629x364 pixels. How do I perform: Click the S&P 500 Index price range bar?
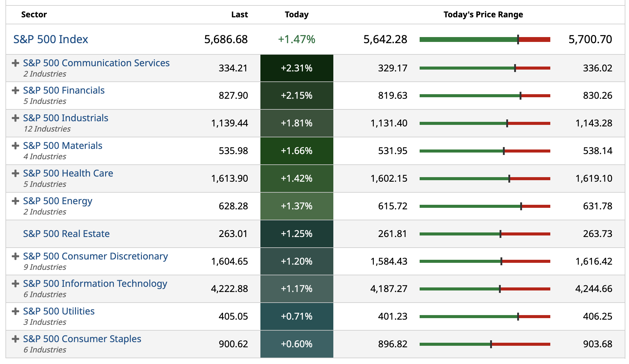point(485,39)
